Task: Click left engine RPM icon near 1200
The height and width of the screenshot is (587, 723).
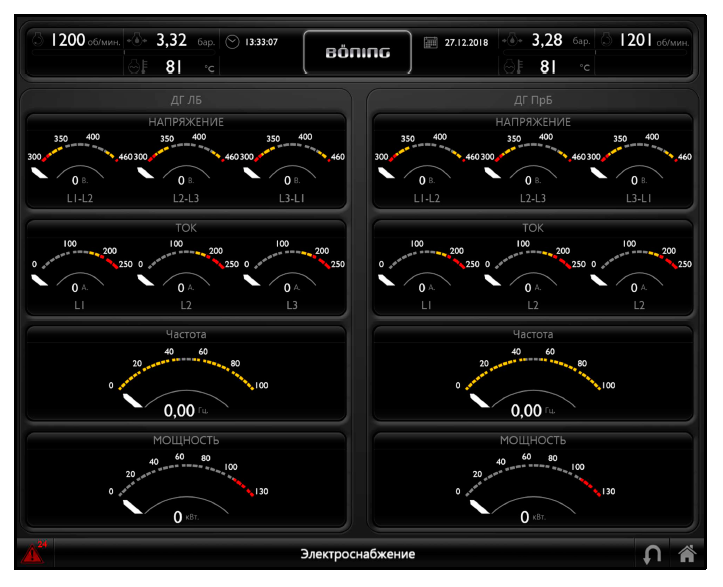Action: (x=37, y=41)
